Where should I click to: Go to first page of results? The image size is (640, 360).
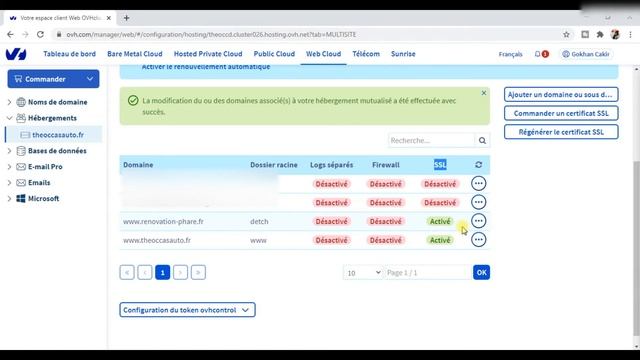pos(127,272)
